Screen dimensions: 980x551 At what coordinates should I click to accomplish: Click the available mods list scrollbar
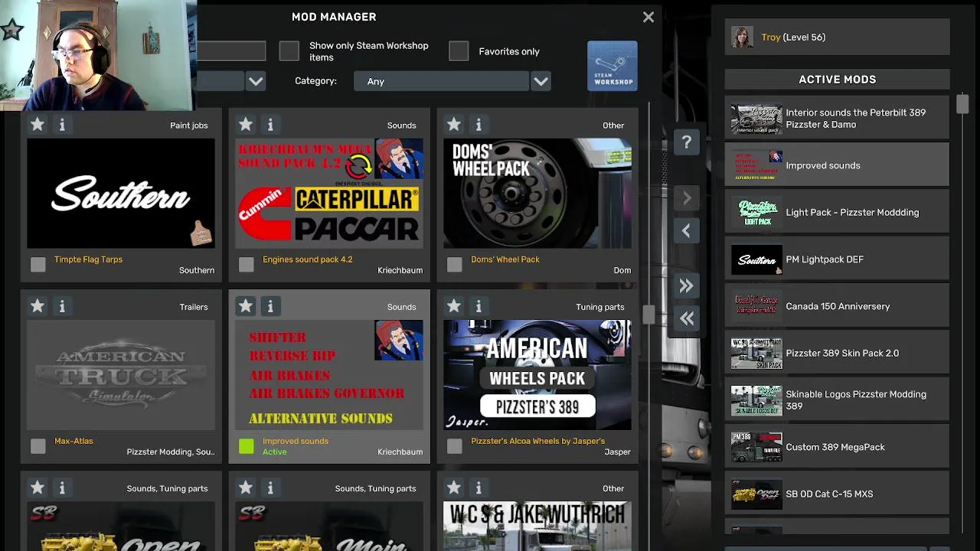648,314
